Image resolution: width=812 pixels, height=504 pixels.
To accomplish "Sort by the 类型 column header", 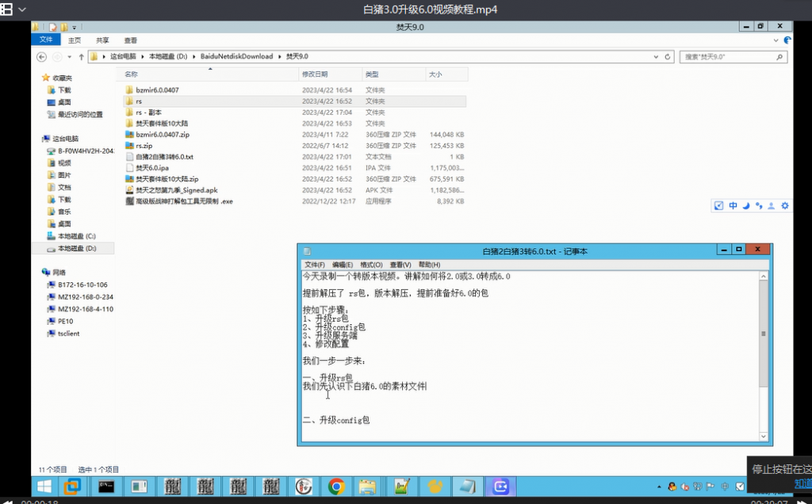I will click(393, 74).
